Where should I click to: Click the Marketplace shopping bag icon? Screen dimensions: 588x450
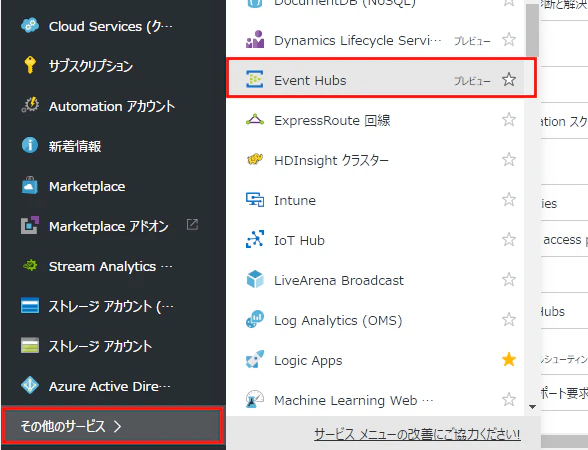(30, 185)
